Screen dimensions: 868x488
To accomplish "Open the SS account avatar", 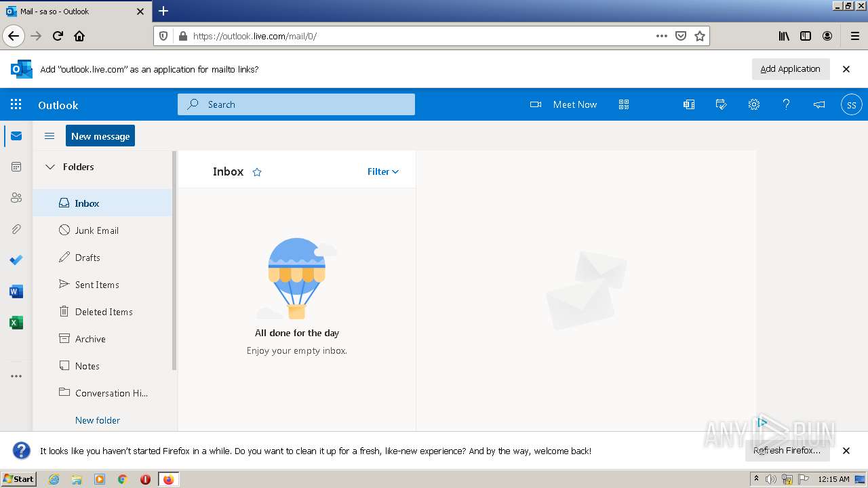I will pyautogui.click(x=852, y=104).
